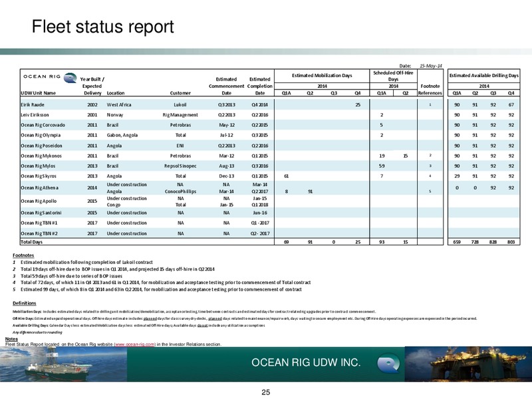This screenshot has width=532, height=399.
Task: Click the 'Footnotes' heading
Action: tap(23, 255)
